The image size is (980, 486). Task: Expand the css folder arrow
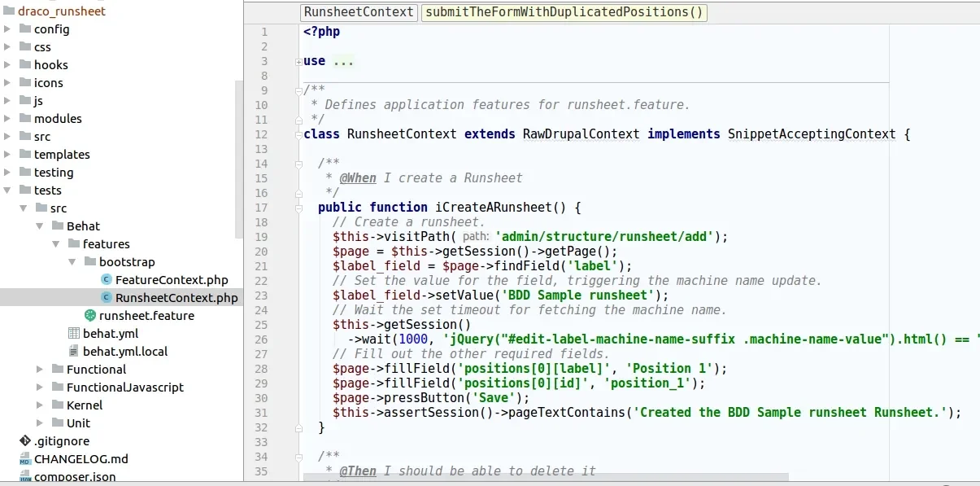click(x=7, y=46)
